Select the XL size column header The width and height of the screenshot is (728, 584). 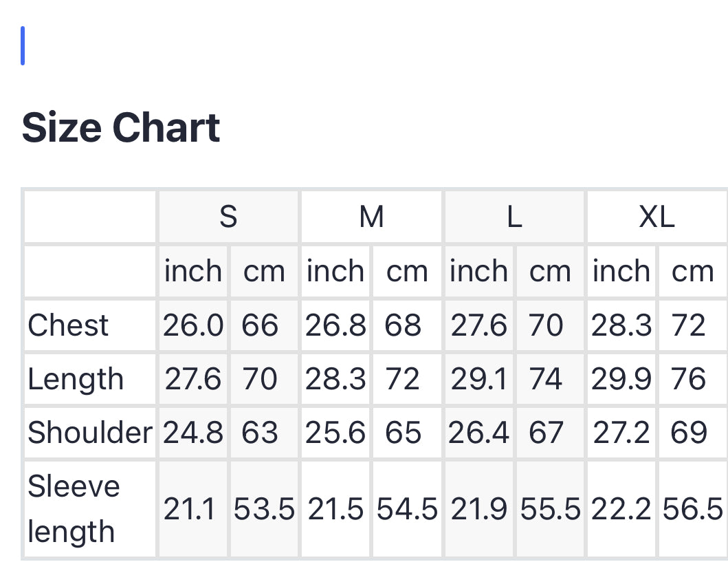[657, 217]
